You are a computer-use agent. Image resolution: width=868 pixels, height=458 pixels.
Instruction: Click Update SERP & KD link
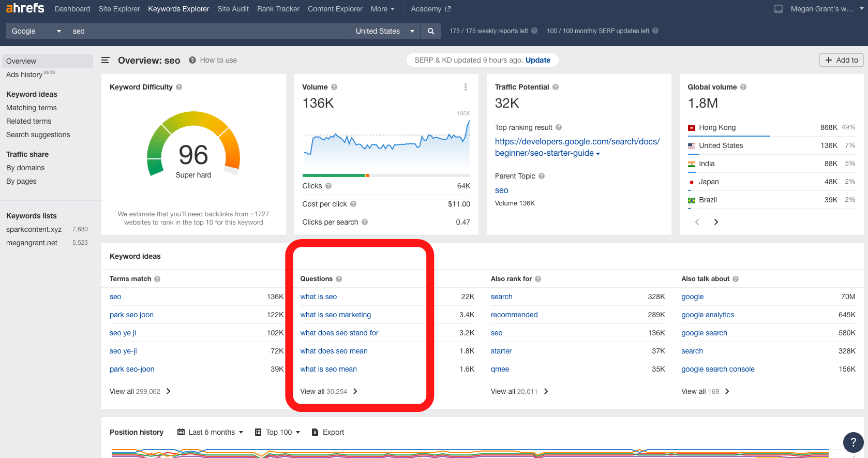tap(538, 60)
